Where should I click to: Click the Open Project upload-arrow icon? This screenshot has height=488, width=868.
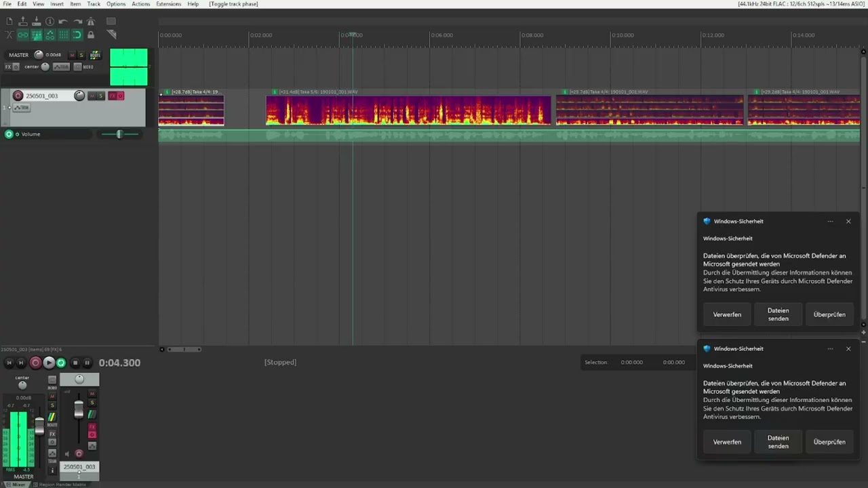click(23, 22)
